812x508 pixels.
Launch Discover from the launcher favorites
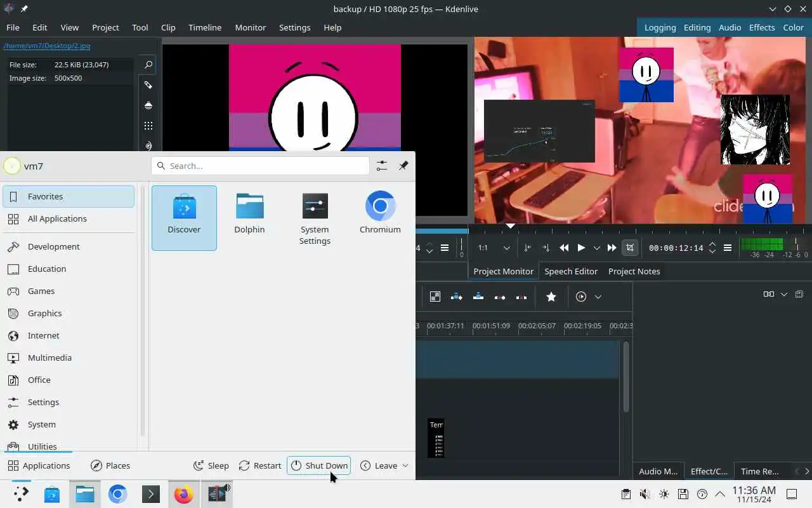click(x=184, y=218)
